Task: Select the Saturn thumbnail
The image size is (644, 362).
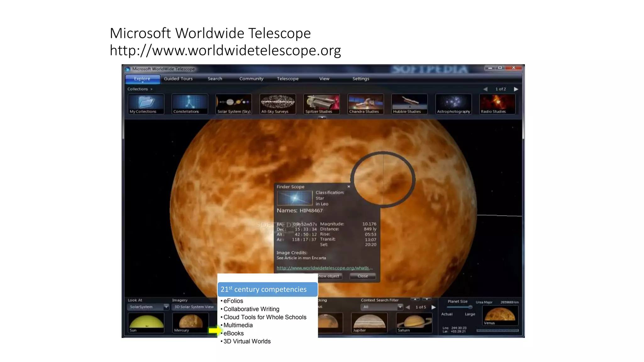Action: 414,323
